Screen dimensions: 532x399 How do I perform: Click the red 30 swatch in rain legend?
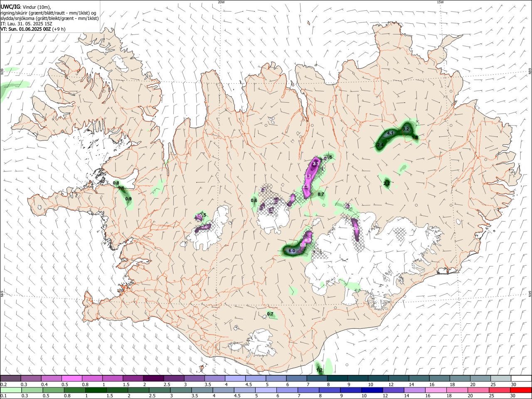click(x=521, y=390)
